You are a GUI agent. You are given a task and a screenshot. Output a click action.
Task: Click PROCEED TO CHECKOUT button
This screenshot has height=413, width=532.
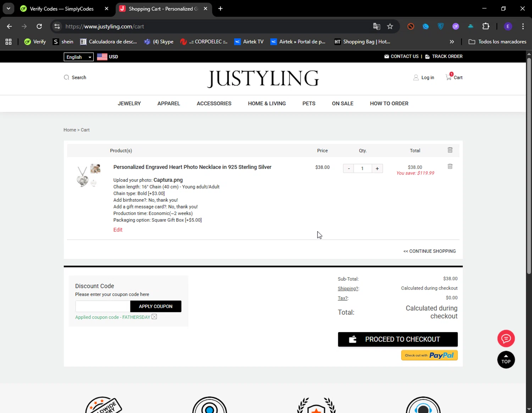point(398,339)
